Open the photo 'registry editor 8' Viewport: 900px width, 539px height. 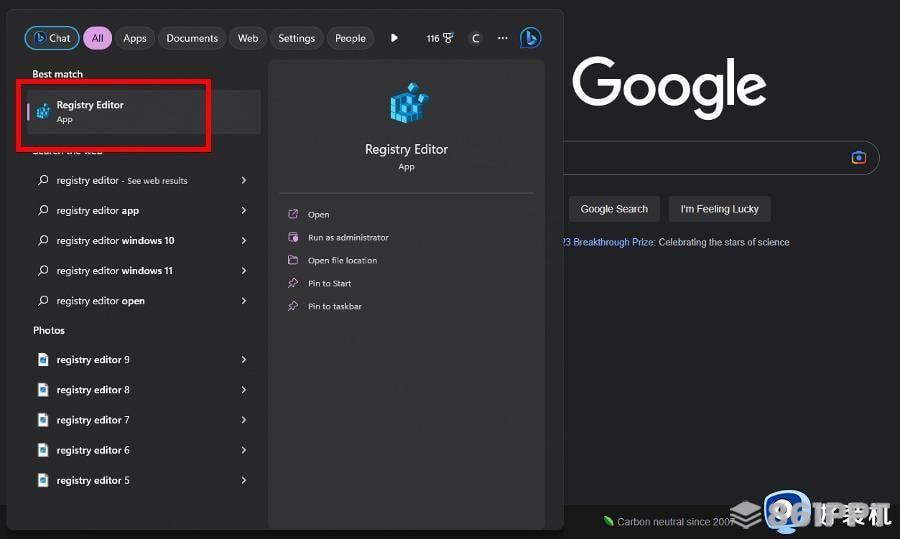click(x=143, y=390)
